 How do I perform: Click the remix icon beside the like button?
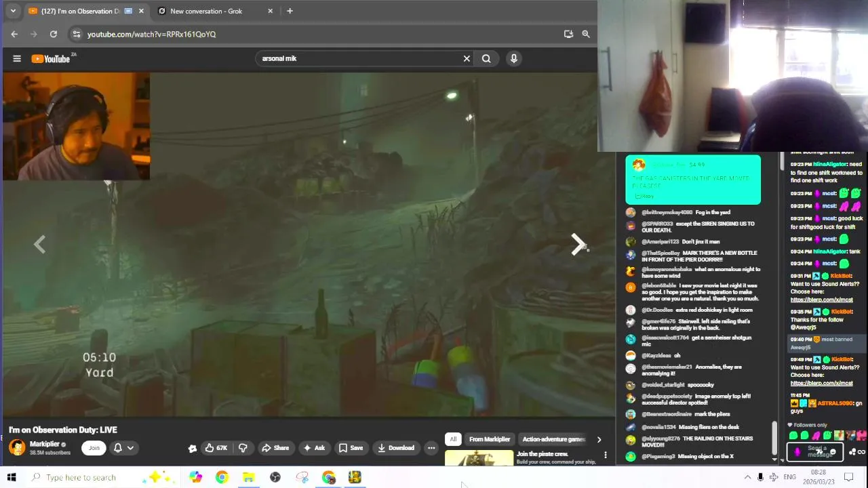[x=193, y=448]
